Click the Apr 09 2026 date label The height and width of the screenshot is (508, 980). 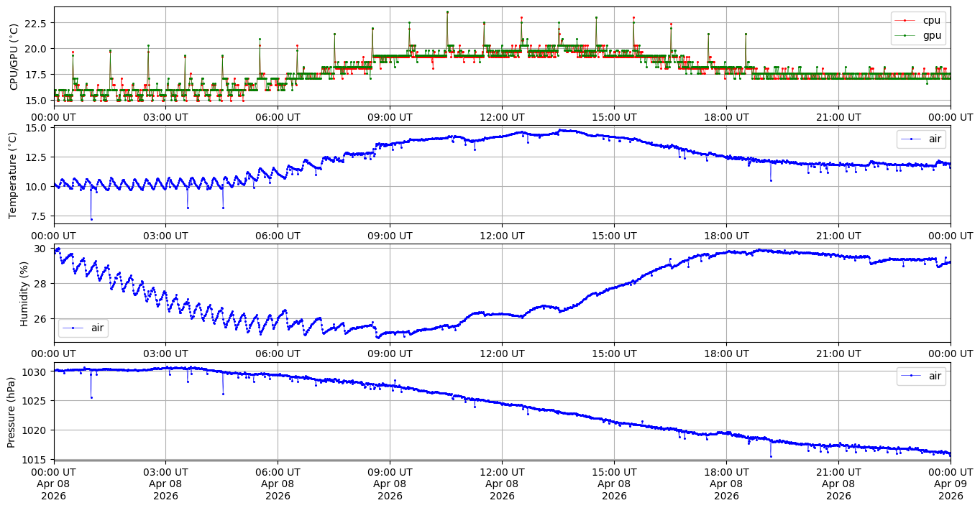(951, 490)
